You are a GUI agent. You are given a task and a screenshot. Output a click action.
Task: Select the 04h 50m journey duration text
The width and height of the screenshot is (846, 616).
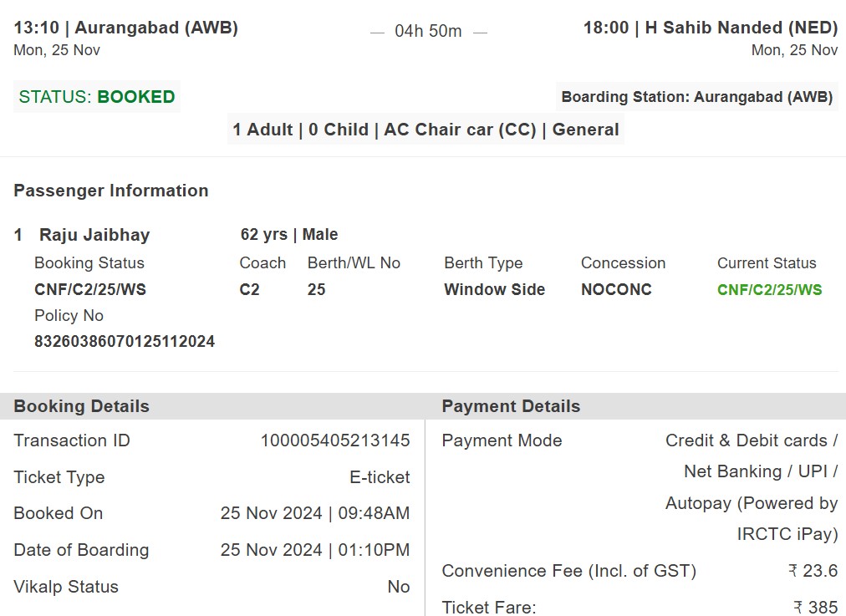[428, 31]
